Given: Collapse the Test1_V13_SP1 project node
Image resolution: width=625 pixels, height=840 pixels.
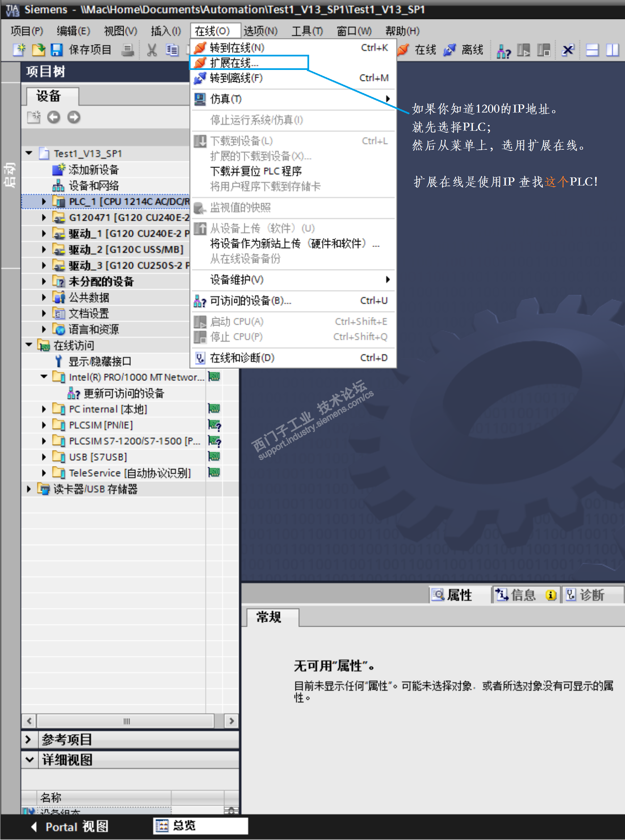Looking at the screenshot, I should [x=29, y=154].
